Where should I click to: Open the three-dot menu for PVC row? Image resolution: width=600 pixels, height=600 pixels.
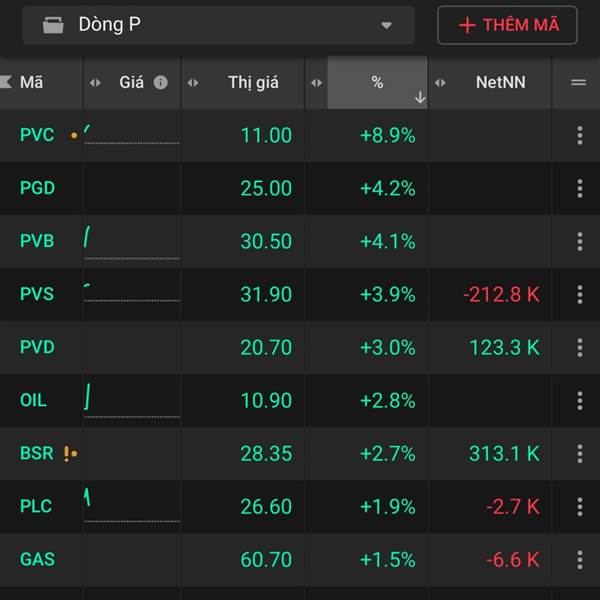[579, 136]
